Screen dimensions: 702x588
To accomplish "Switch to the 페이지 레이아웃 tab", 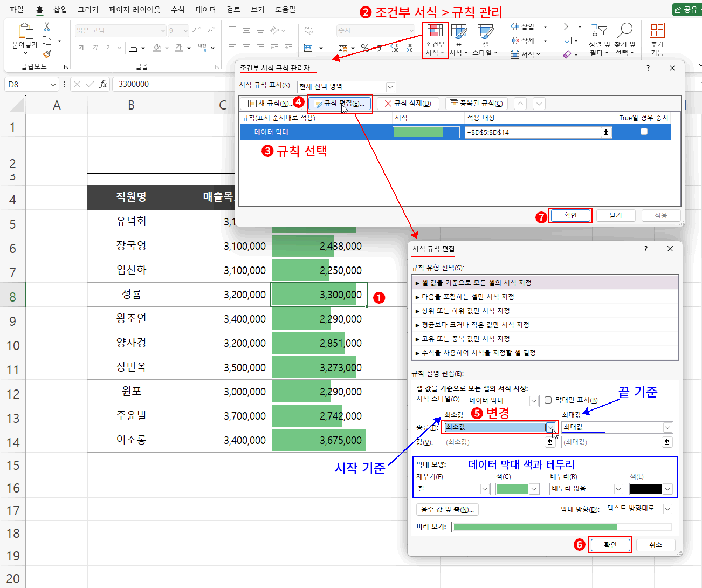I will (135, 10).
